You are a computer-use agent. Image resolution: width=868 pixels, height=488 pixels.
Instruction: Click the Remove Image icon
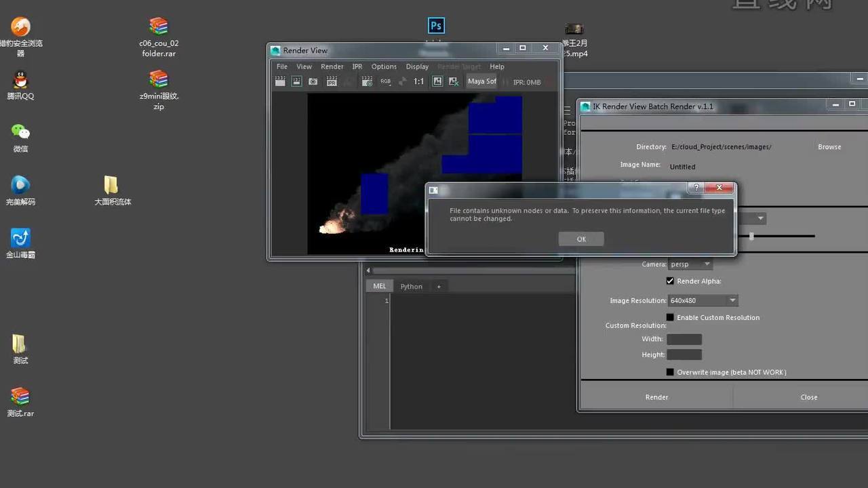[x=454, y=81]
